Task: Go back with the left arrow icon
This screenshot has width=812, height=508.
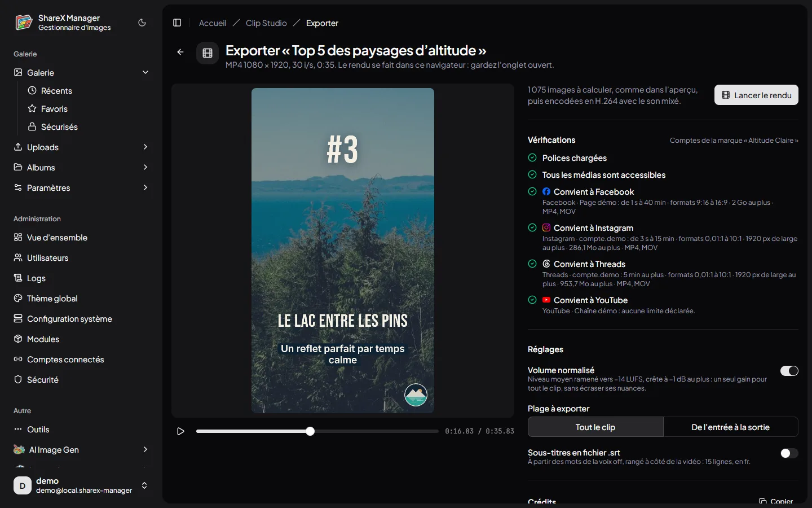Action: (180, 52)
